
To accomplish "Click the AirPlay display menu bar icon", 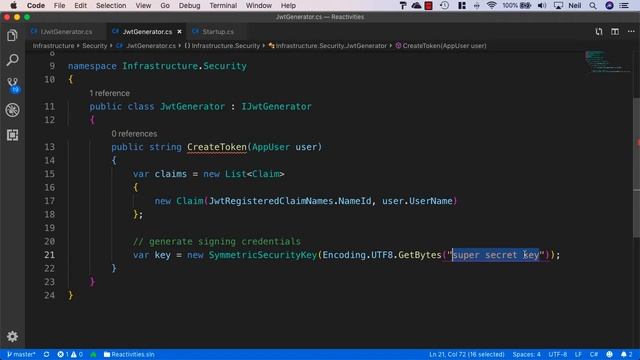I will point(558,5).
